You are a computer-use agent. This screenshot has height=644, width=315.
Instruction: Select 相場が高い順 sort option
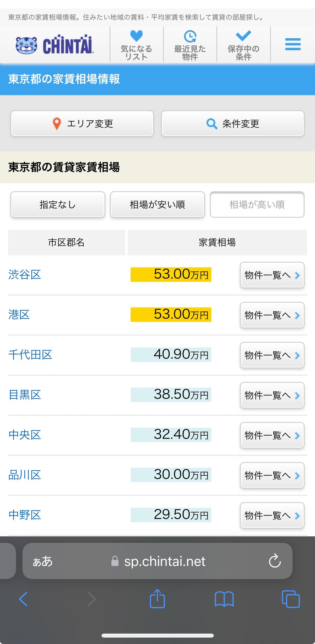coord(257,205)
